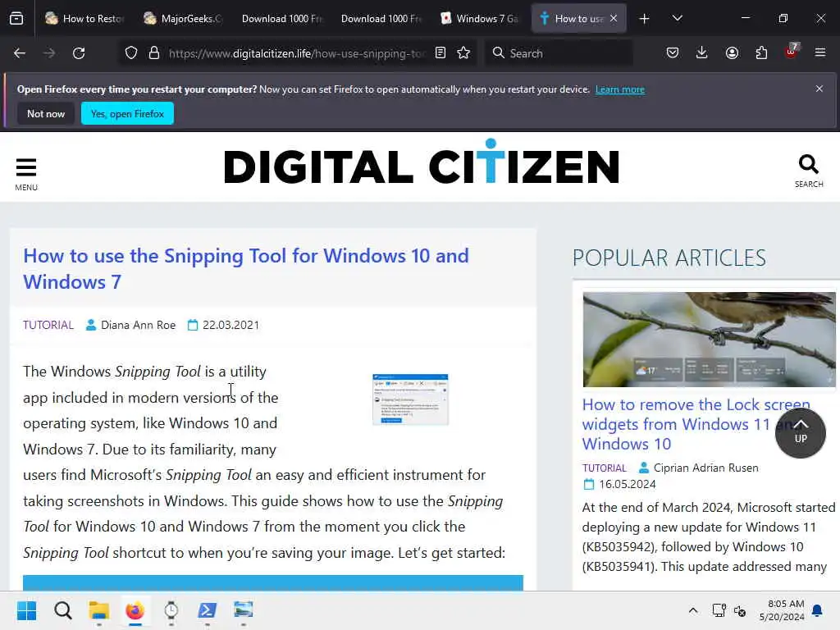840x630 pixels.
Task: Open notifications bell icon
Action: 818,610
